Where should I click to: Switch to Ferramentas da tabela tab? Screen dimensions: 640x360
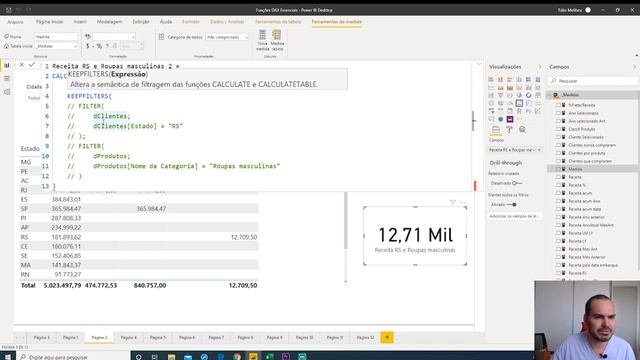tap(278, 22)
